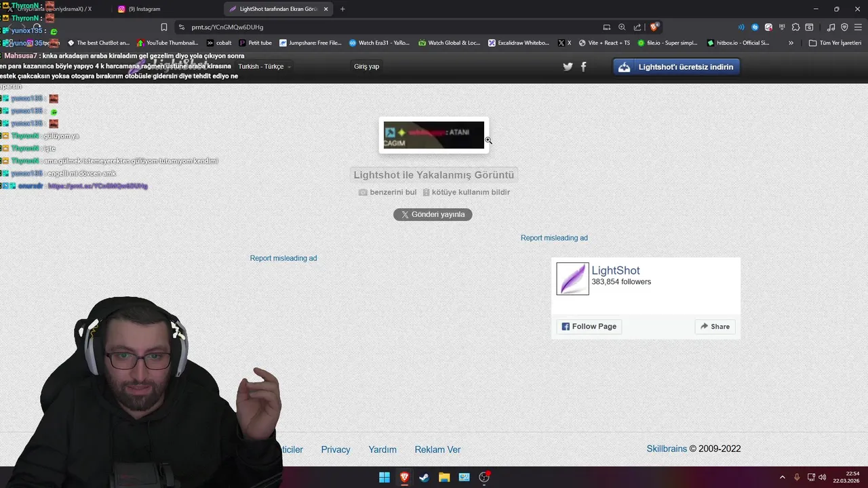Open the Privacy footer link
The image size is (868, 488).
click(x=336, y=449)
